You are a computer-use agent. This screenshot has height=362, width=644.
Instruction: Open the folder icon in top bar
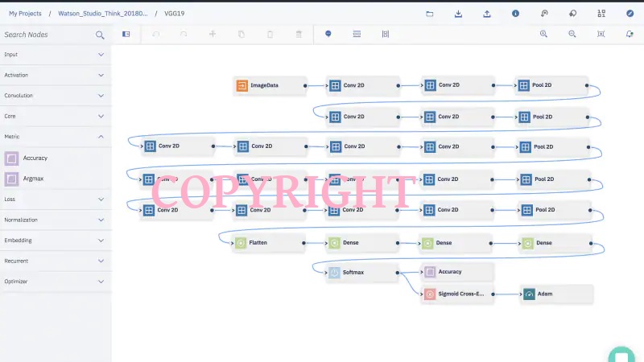(429, 14)
